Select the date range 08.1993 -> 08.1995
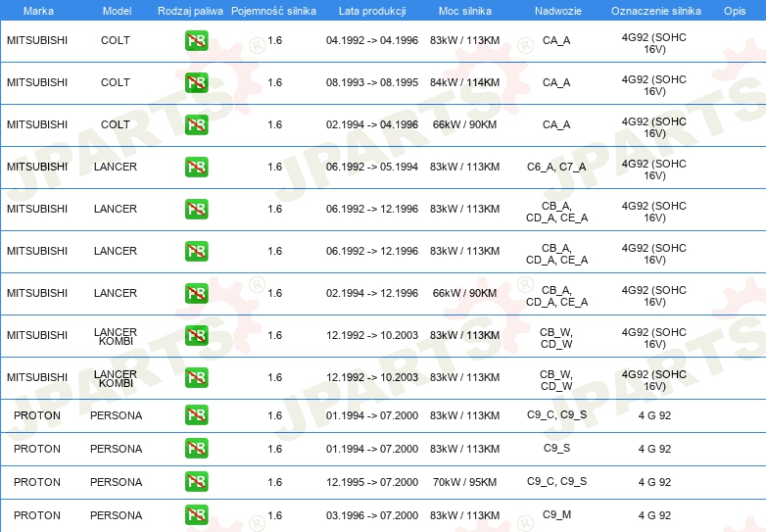766x532 pixels. 372,82
